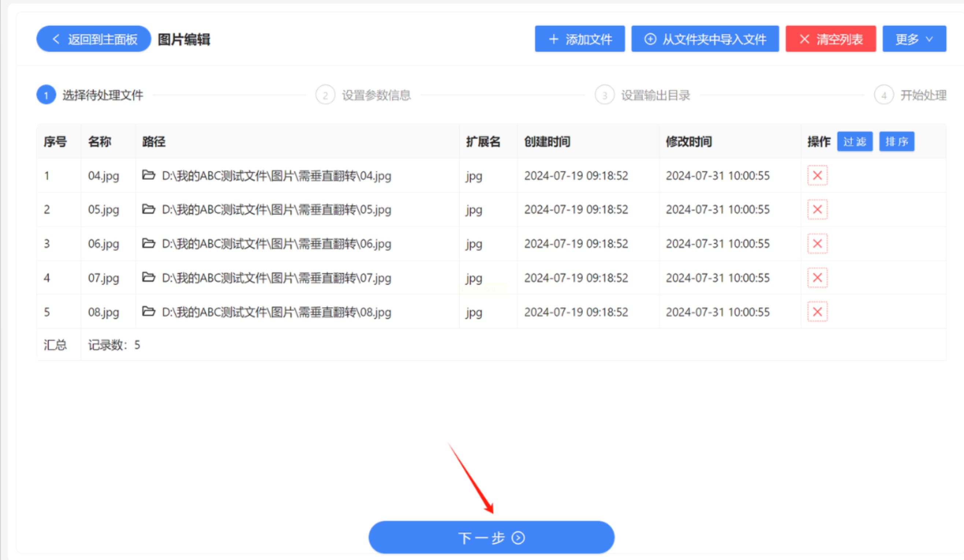Click the 排序 sort button
The width and height of the screenshot is (964, 560).
(x=896, y=141)
